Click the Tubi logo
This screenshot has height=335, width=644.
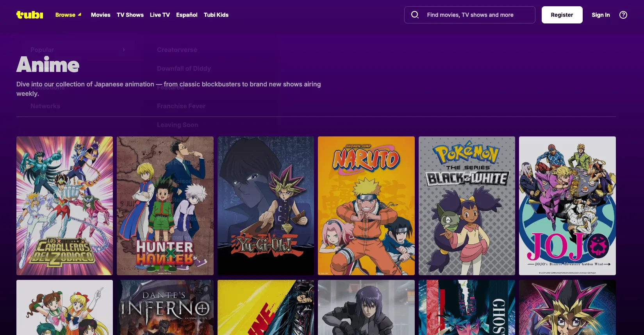(30, 15)
